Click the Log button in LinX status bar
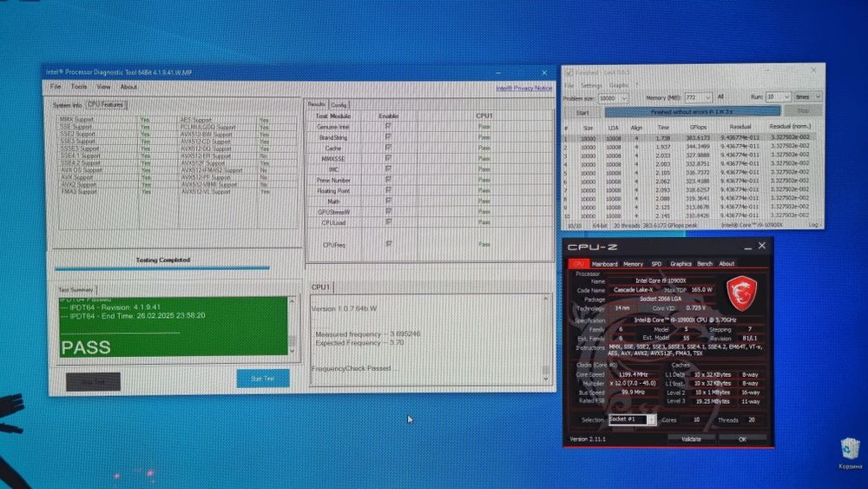Image resolution: width=868 pixels, height=489 pixels. click(814, 225)
